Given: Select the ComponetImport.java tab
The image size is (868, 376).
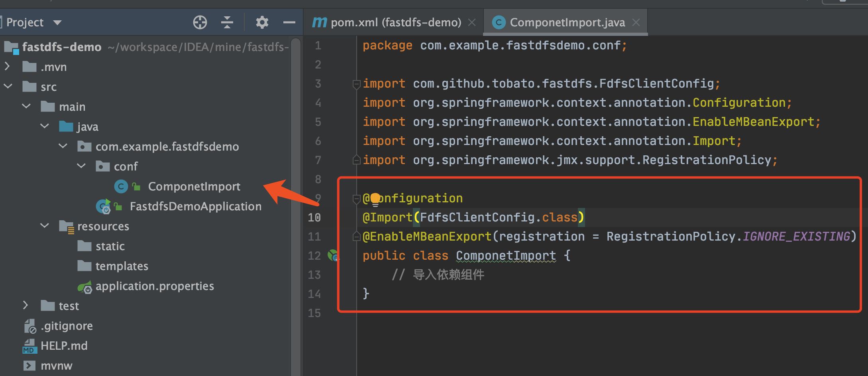Looking at the screenshot, I should tap(566, 22).
